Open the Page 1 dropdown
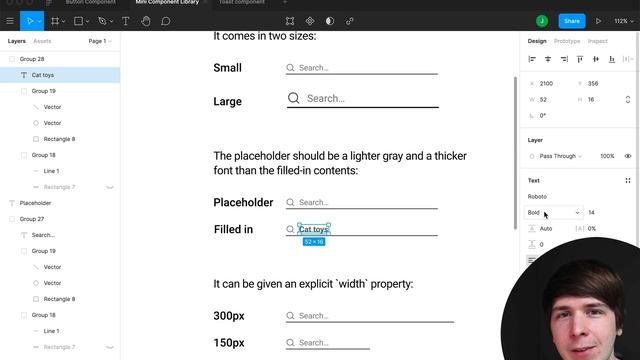Viewport: 640px width, 360px height. click(x=100, y=41)
